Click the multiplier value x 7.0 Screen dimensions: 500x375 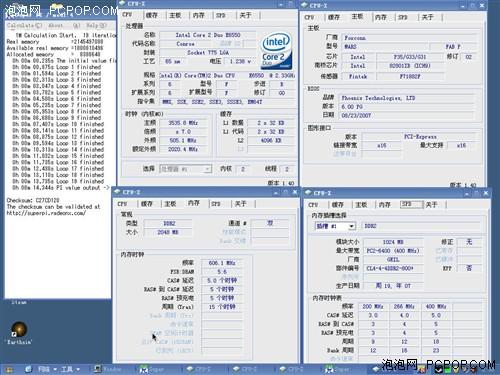point(183,132)
